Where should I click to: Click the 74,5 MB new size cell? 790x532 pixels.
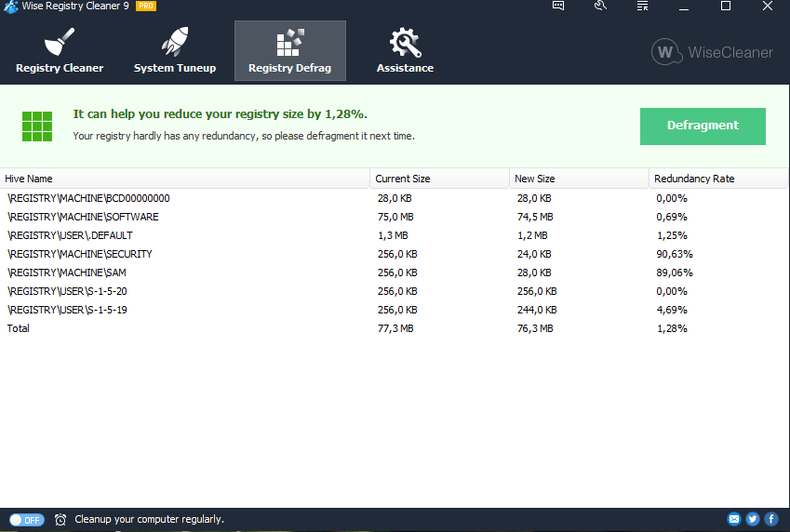pyautogui.click(x=535, y=217)
